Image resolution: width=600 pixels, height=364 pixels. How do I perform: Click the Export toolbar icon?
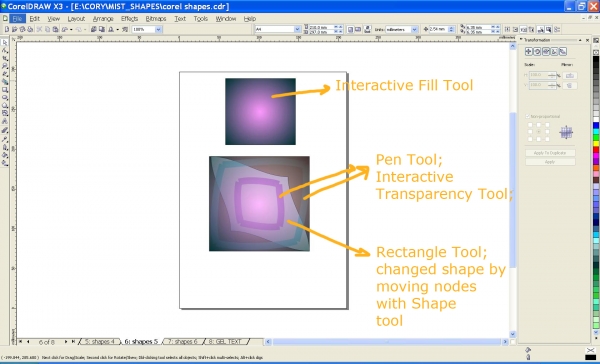102,29
